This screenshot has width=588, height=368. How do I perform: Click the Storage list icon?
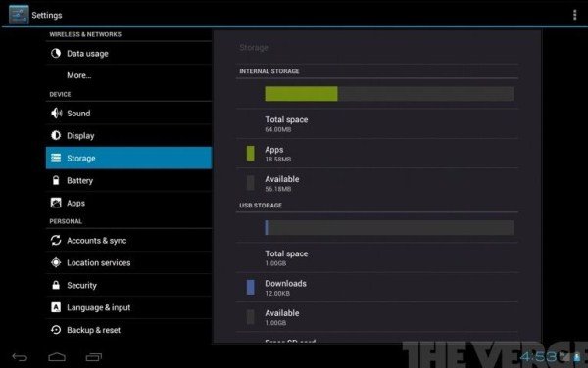[56, 158]
